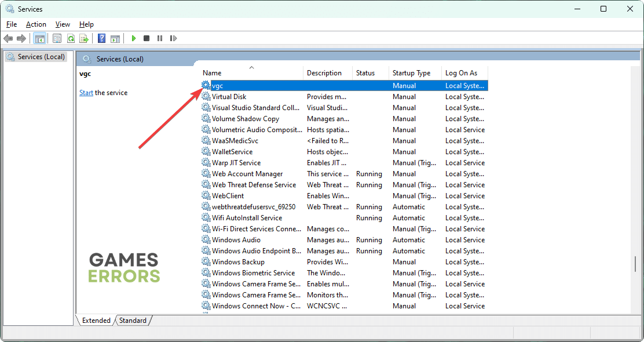The height and width of the screenshot is (342, 644).
Task: Click the Export List toolbar icon
Action: [x=84, y=38]
